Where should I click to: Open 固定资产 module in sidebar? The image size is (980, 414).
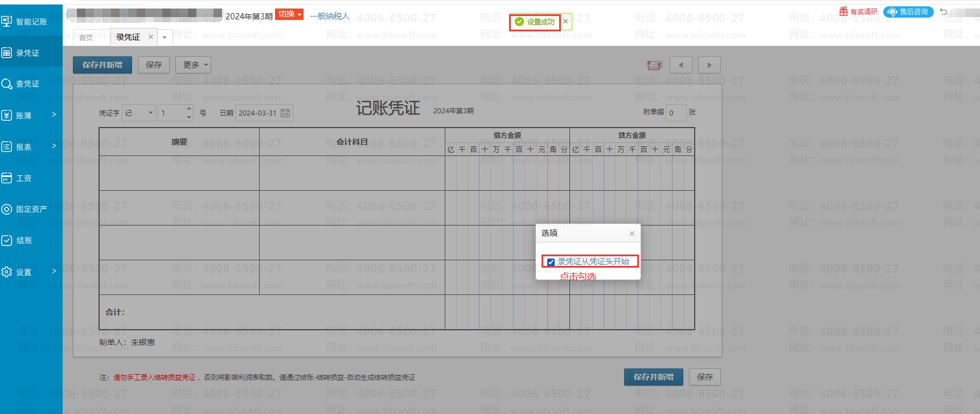pyautogui.click(x=31, y=209)
